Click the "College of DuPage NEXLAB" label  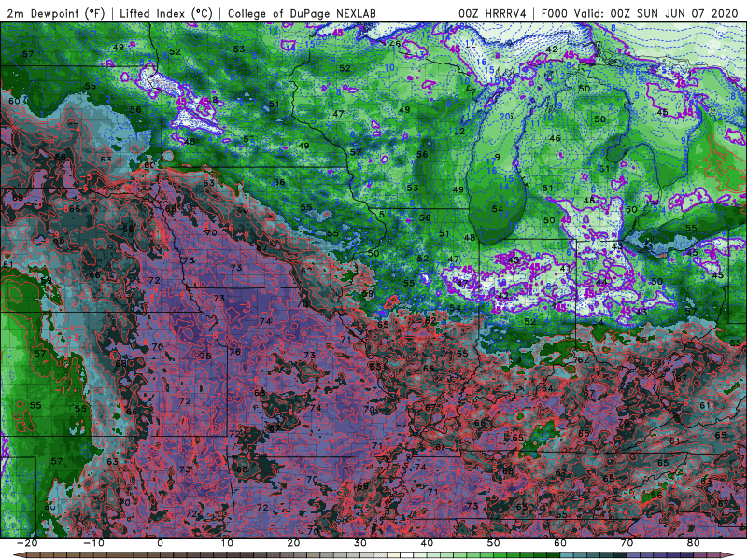click(302, 14)
